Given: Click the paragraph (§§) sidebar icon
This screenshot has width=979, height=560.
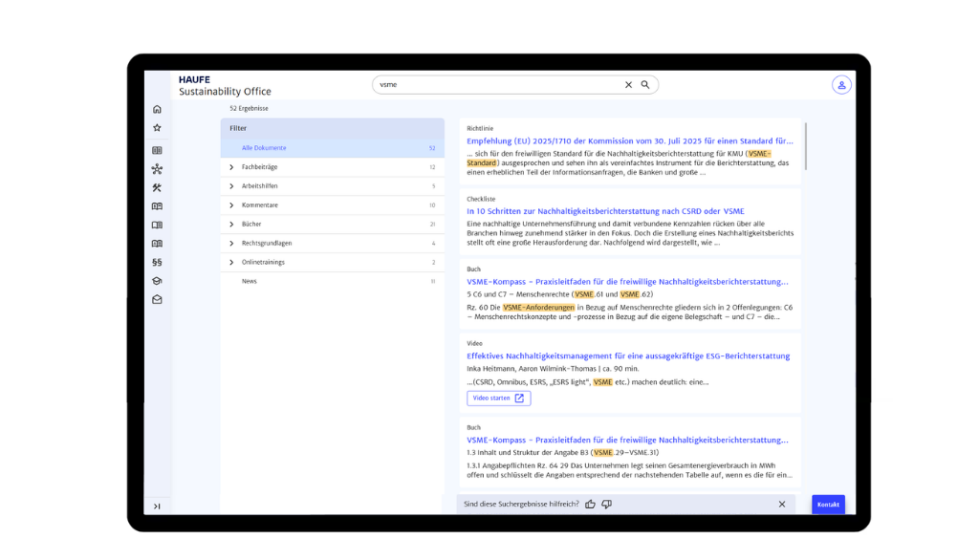Looking at the screenshot, I should click(157, 262).
